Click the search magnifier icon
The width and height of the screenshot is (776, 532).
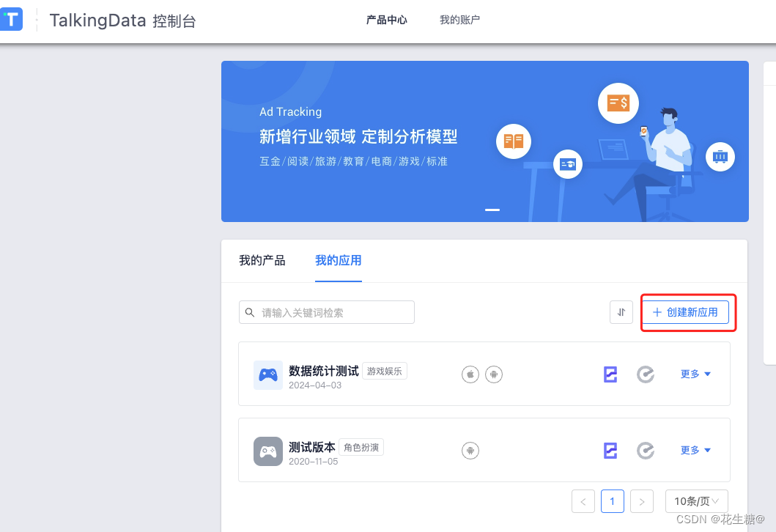(250, 311)
